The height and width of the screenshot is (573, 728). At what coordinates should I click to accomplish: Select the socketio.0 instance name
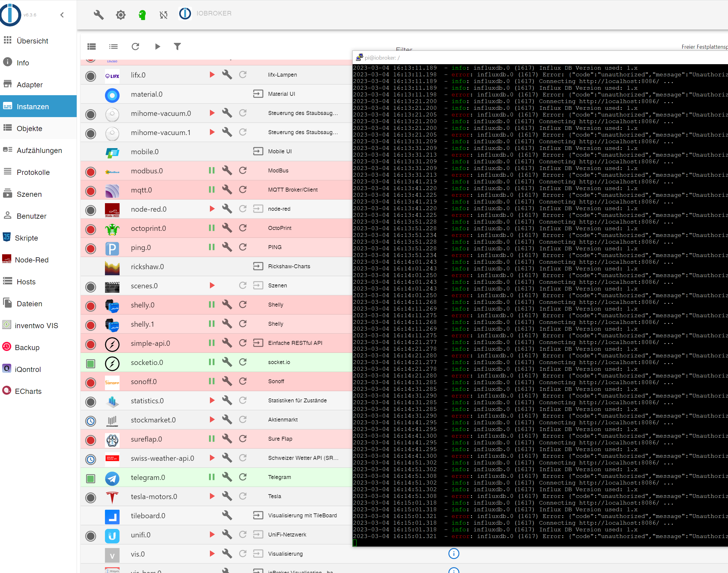click(147, 362)
